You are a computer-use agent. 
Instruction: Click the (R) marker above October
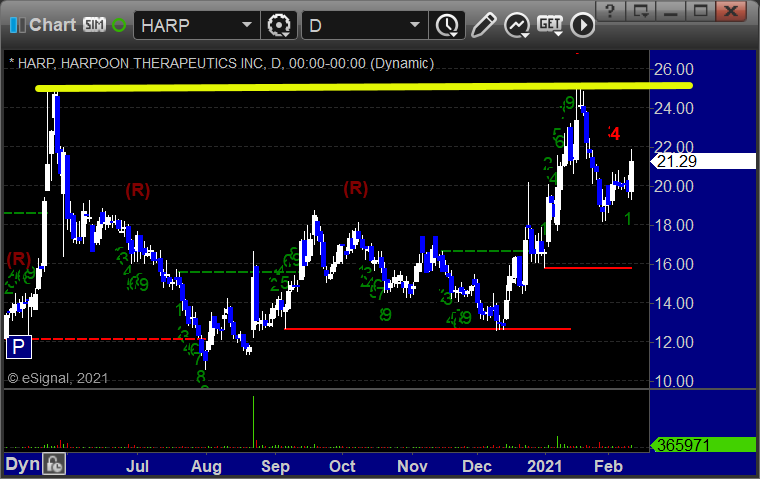click(356, 188)
